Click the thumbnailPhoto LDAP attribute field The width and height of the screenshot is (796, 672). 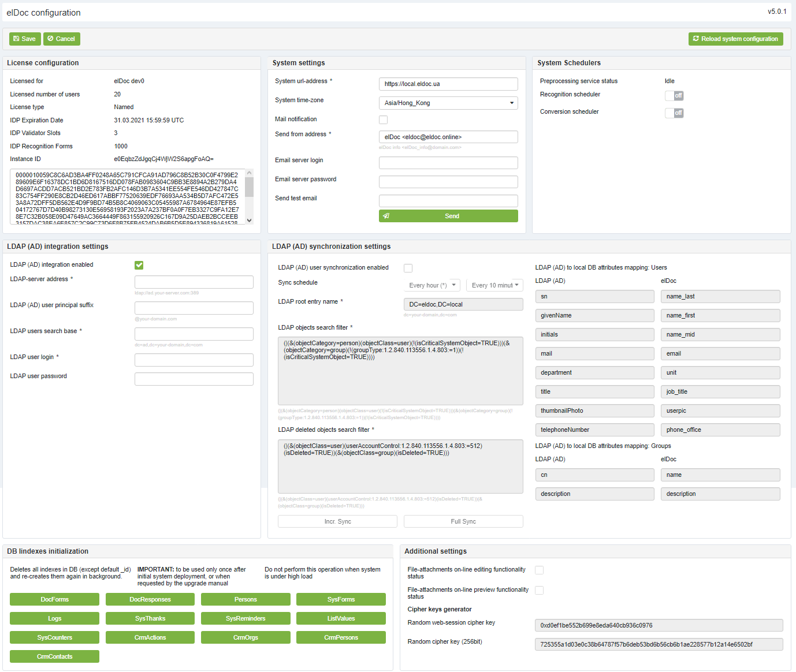[x=595, y=410]
